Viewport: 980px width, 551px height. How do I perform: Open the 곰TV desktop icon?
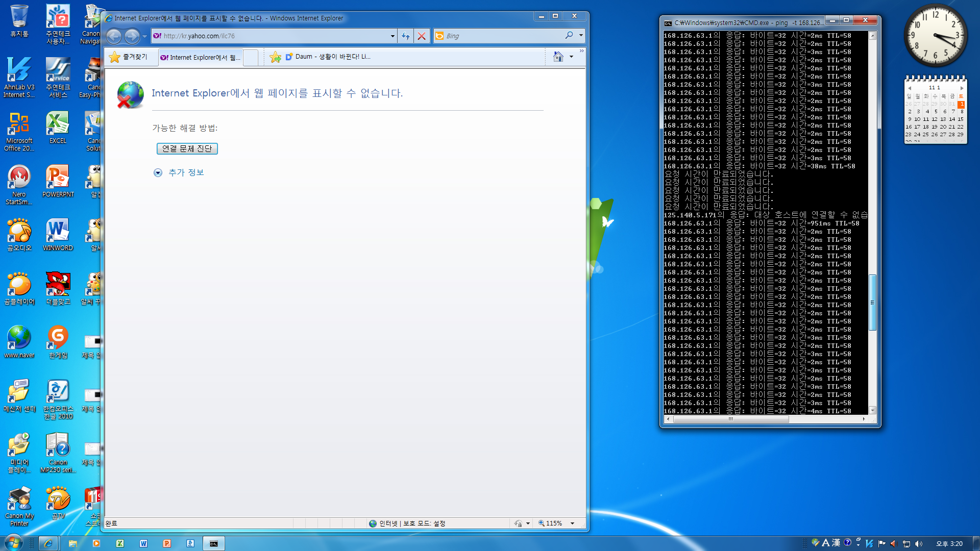tap(58, 503)
